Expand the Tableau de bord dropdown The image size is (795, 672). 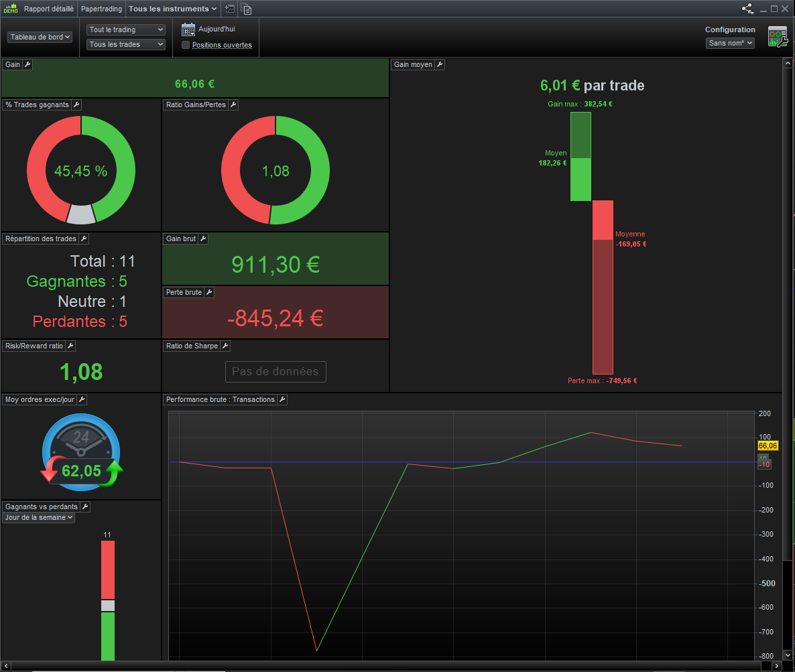pos(40,37)
